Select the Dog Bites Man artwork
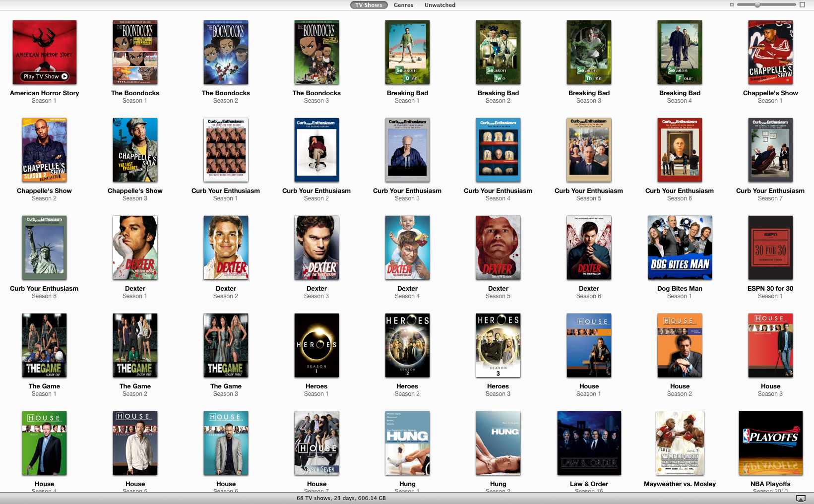Viewport: 814px width, 504px height. 680,248
